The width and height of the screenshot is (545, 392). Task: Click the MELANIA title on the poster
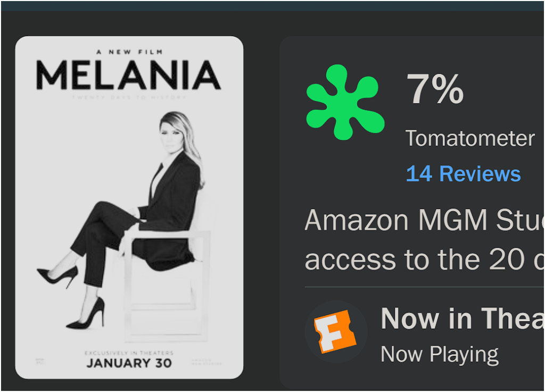[128, 75]
